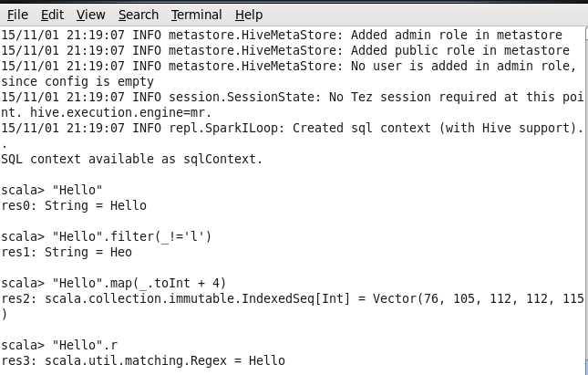
Task: Click the SparkILoop "Created sql context" line
Action: tap(292, 128)
